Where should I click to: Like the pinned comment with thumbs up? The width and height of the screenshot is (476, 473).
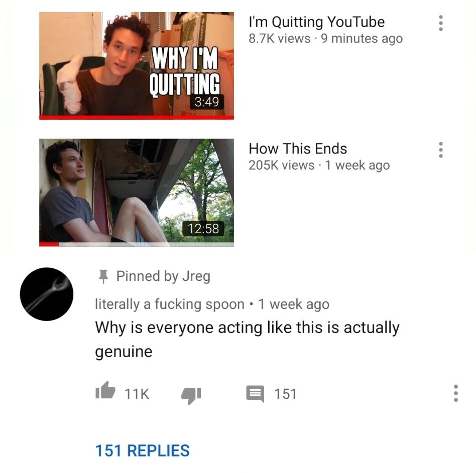point(105,390)
